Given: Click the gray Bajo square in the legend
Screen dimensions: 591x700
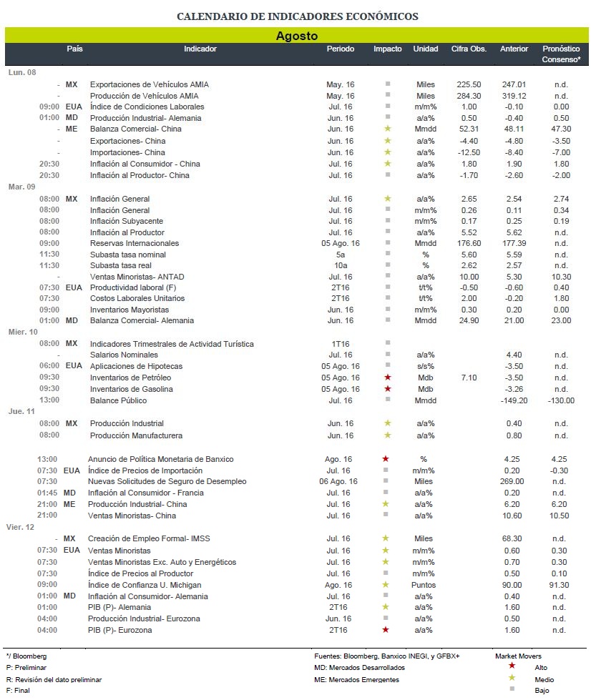Looking at the screenshot, I should click(x=512, y=689).
